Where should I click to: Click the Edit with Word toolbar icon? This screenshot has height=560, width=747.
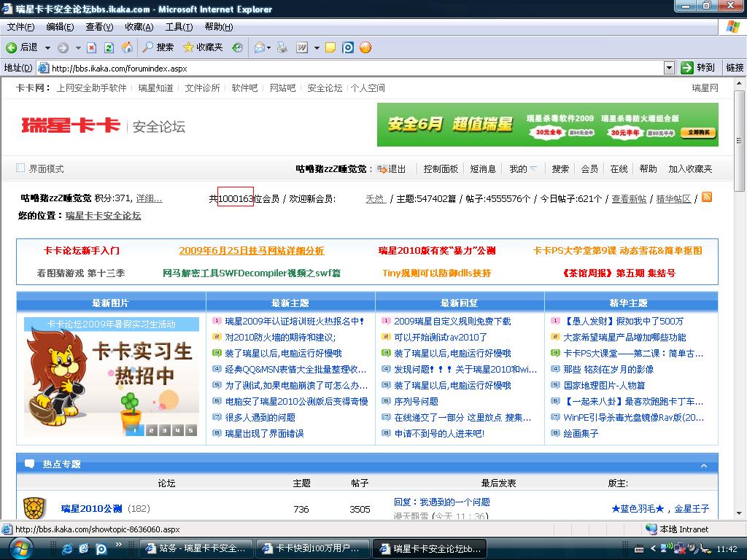[x=302, y=47]
